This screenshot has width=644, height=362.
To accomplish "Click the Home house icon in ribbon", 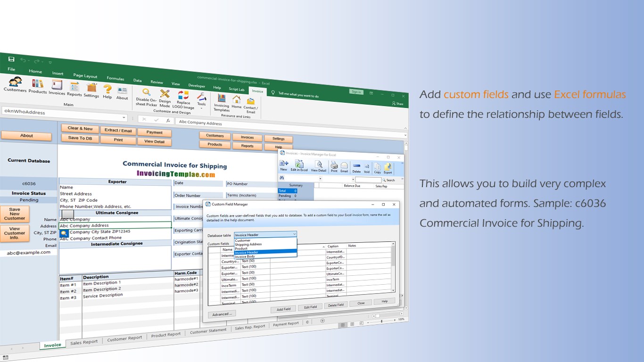I will [x=236, y=102].
